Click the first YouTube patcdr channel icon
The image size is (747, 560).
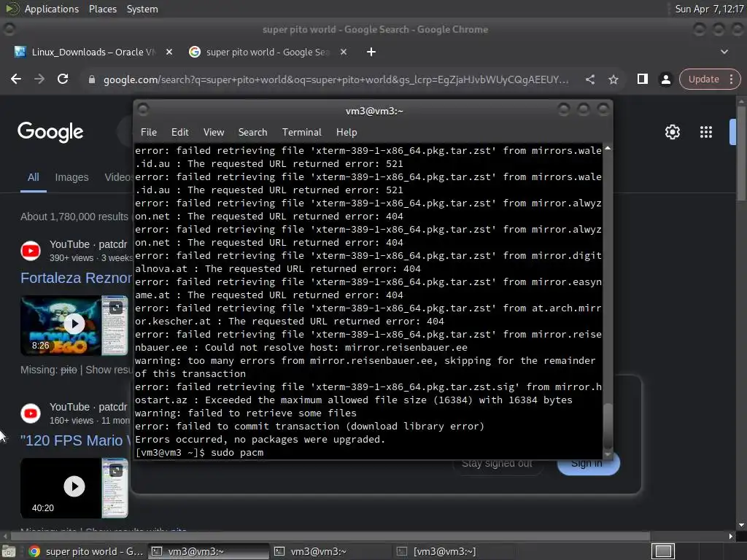click(x=31, y=251)
